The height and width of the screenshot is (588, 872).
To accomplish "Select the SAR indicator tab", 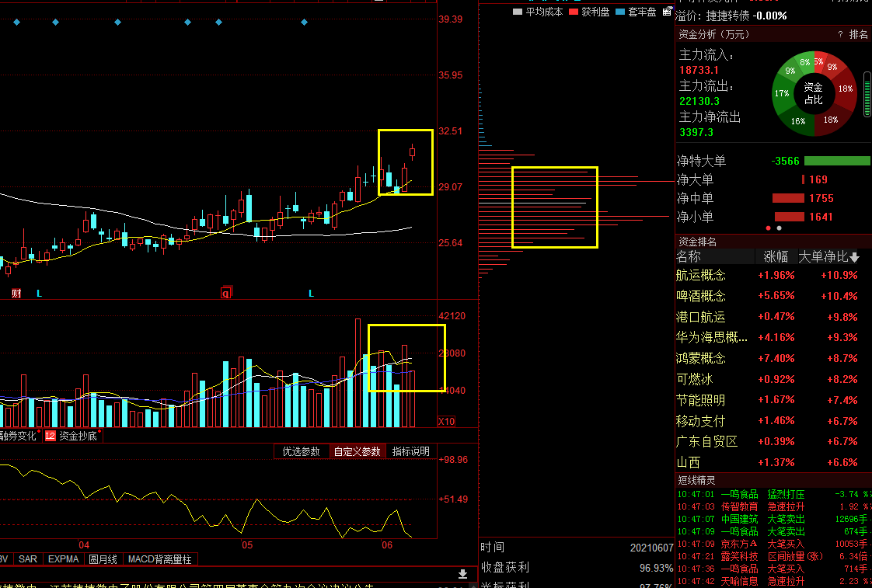I will pos(28,559).
